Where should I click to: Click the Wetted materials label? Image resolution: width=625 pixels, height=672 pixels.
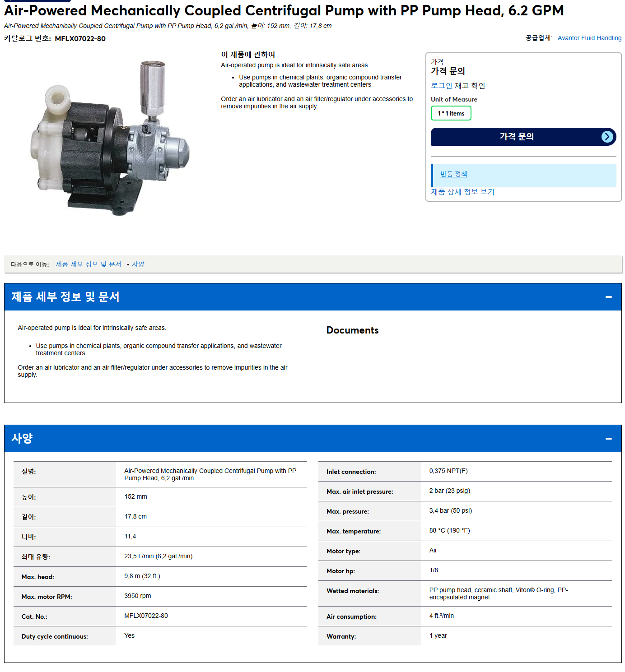353,591
